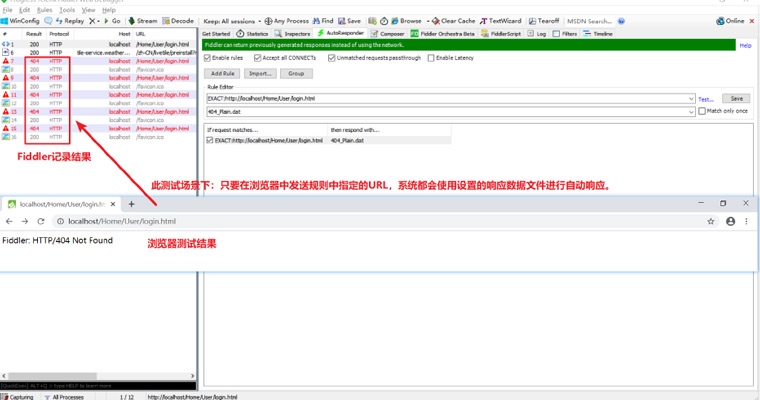760x400 pixels.
Task: Click the Help link on green banner
Action: coord(745,46)
